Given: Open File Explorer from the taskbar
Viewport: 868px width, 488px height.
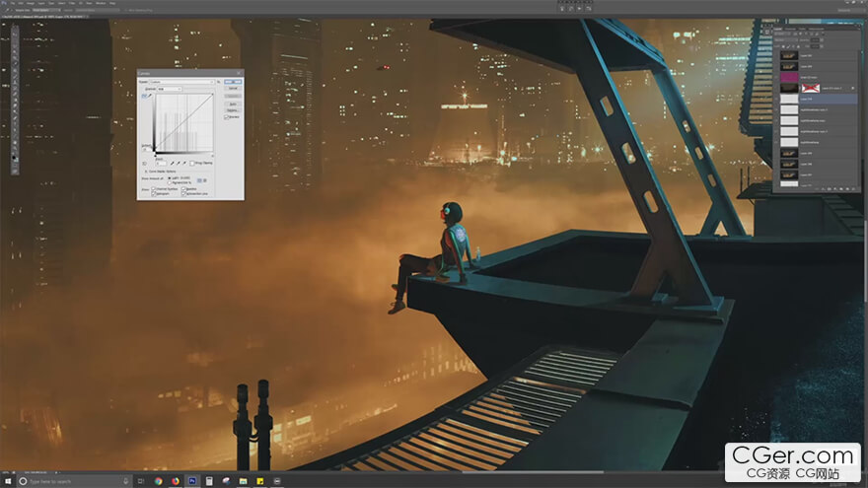Looking at the screenshot, I should (x=243, y=481).
